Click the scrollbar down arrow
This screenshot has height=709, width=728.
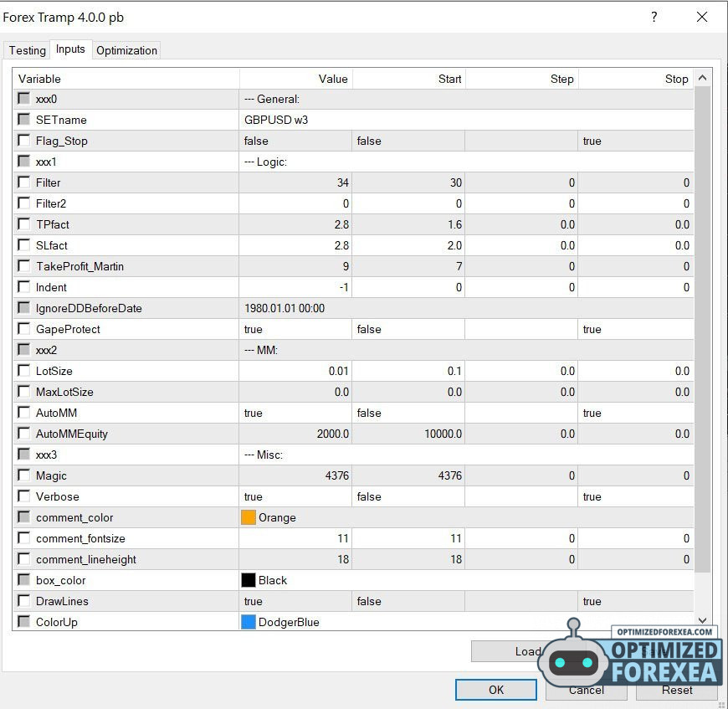[x=702, y=621]
